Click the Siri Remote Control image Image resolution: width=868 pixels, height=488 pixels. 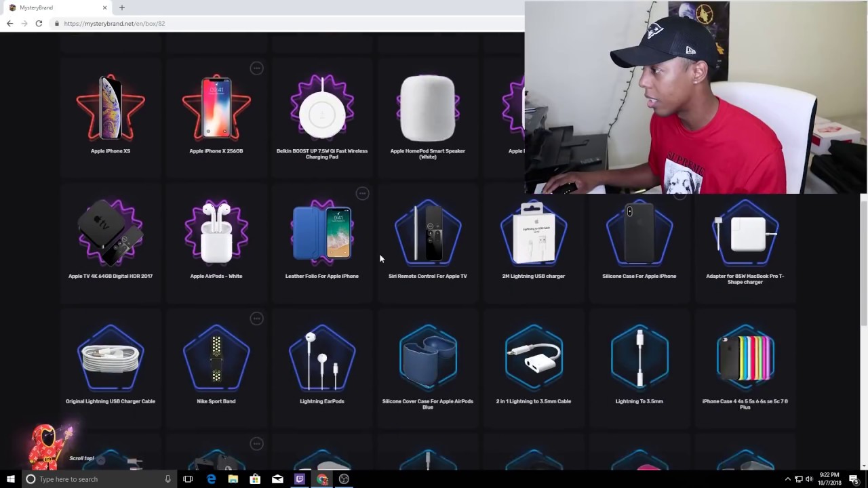tap(428, 232)
